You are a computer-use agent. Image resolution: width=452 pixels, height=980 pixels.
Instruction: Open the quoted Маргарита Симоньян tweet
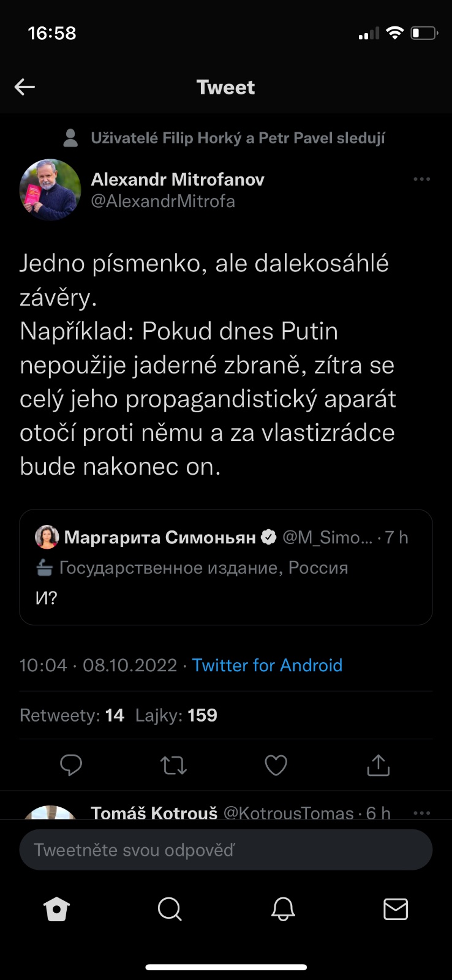pos(226,582)
